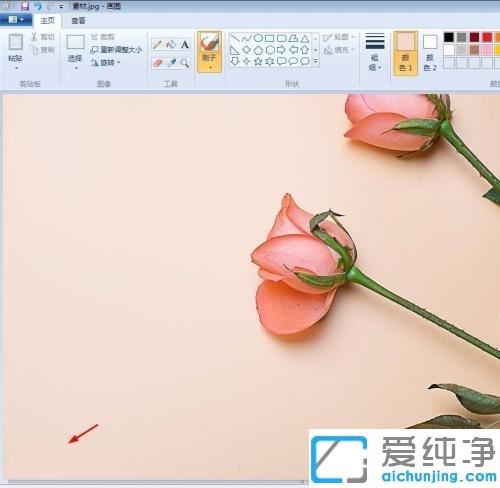The height and width of the screenshot is (488, 500).
Task: Pick the gray palette swatch
Action: (462, 37)
